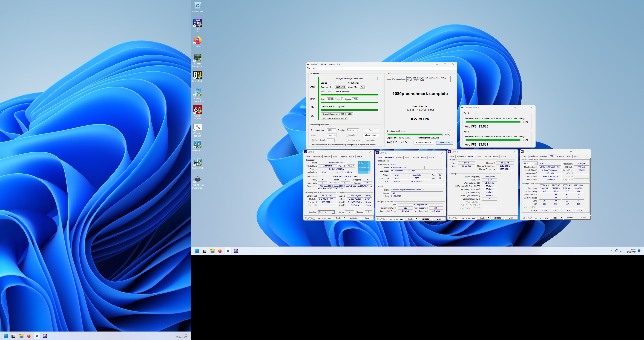Launch the Geekbench 3 desktop shortcut
644x340 pixels.
point(197,146)
